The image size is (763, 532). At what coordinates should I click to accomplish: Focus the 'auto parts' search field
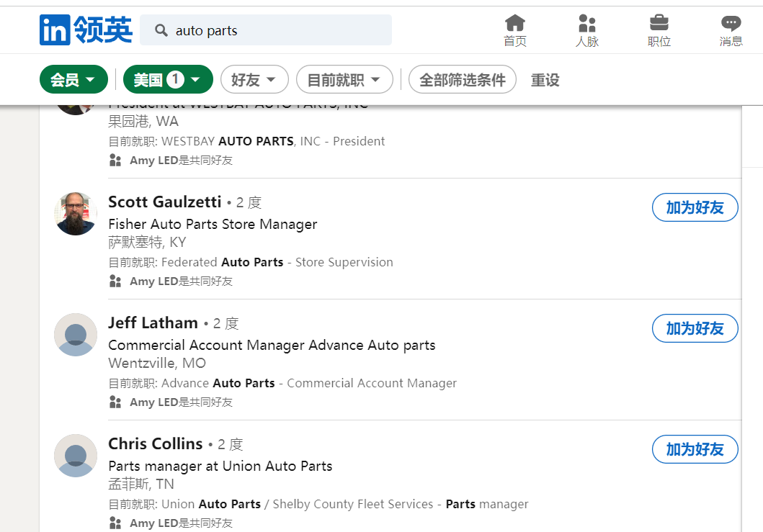[266, 30]
